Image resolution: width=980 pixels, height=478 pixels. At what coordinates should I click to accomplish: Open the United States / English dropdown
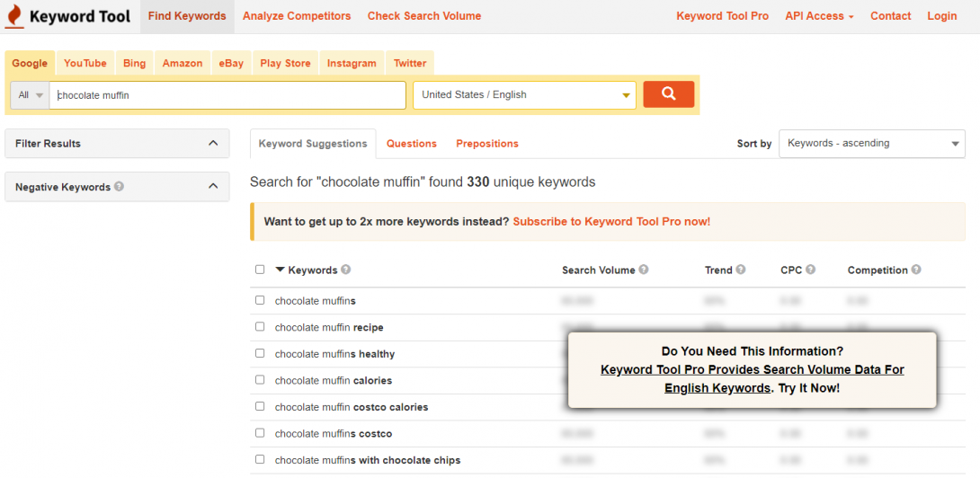click(524, 95)
